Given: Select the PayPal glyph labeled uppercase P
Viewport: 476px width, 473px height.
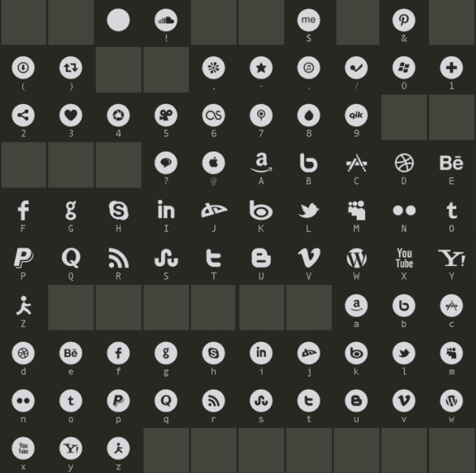Looking at the screenshot, I should click(23, 258).
